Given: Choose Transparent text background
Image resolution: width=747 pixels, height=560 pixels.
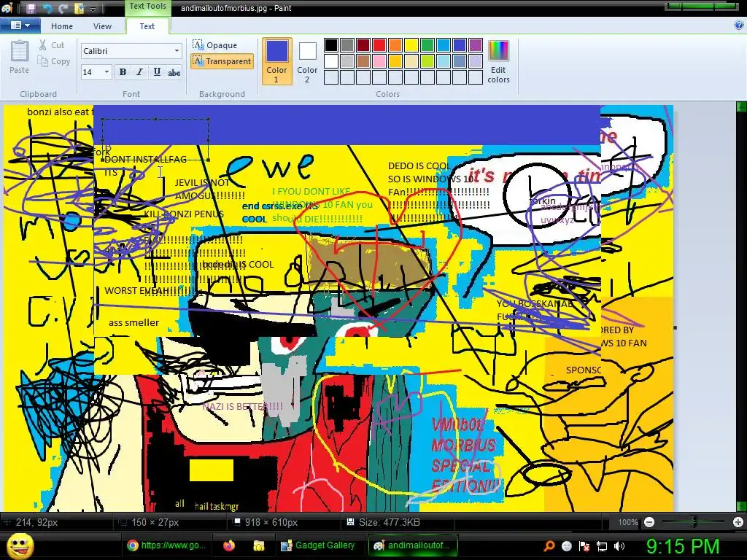Looking at the screenshot, I should 222,61.
